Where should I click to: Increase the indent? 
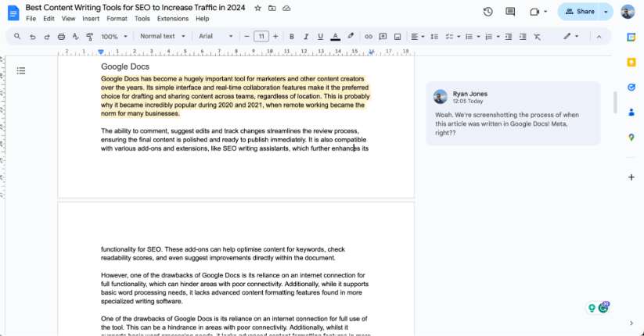point(523,37)
